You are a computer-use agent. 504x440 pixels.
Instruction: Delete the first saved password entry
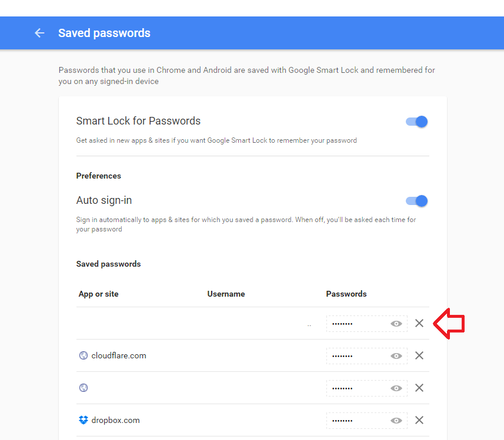tap(419, 323)
